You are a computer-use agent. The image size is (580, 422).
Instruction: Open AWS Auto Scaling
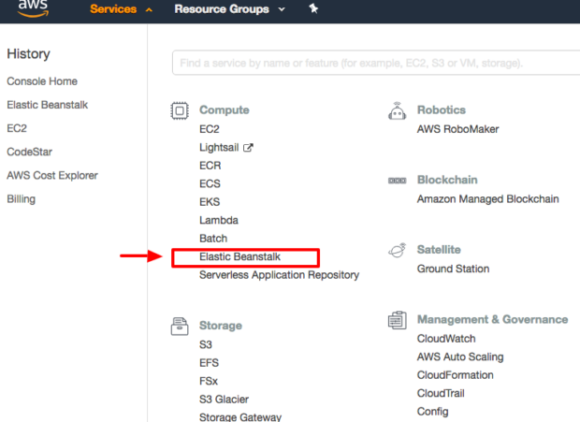coord(460,357)
